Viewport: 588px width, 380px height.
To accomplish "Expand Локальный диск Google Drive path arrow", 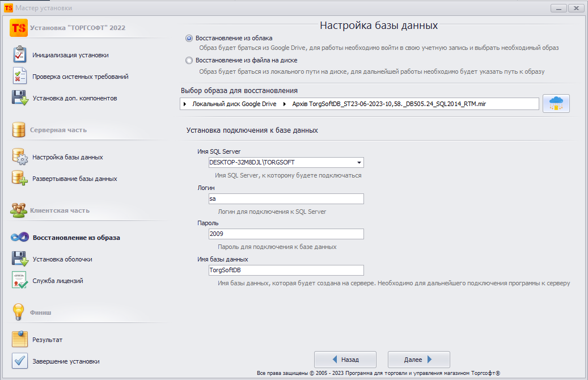I will (185, 104).
